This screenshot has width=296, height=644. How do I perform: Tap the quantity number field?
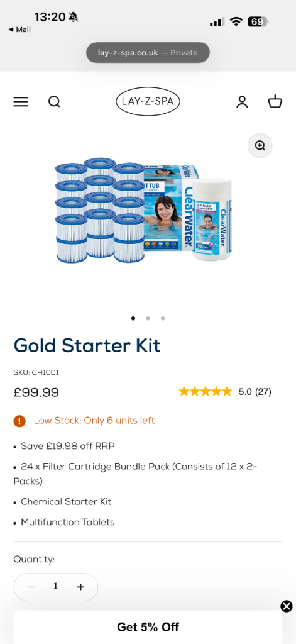(55, 587)
